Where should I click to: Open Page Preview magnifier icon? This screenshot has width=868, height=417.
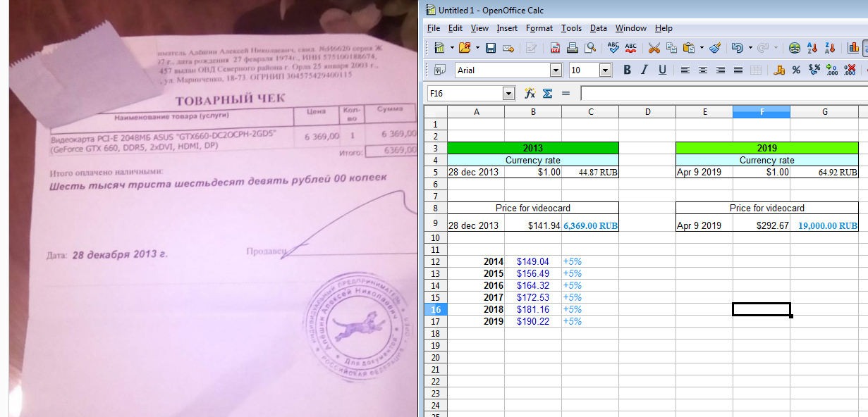click(590, 49)
